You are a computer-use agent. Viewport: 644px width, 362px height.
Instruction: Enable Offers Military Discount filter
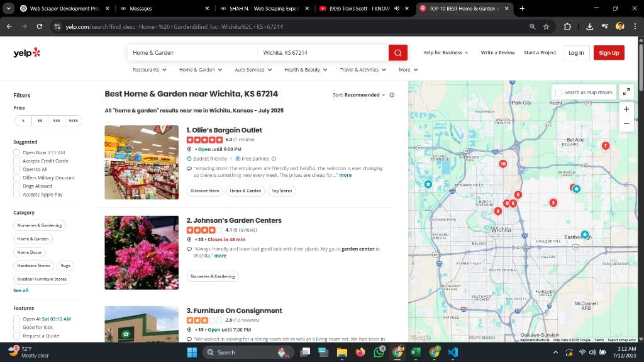[16, 178]
